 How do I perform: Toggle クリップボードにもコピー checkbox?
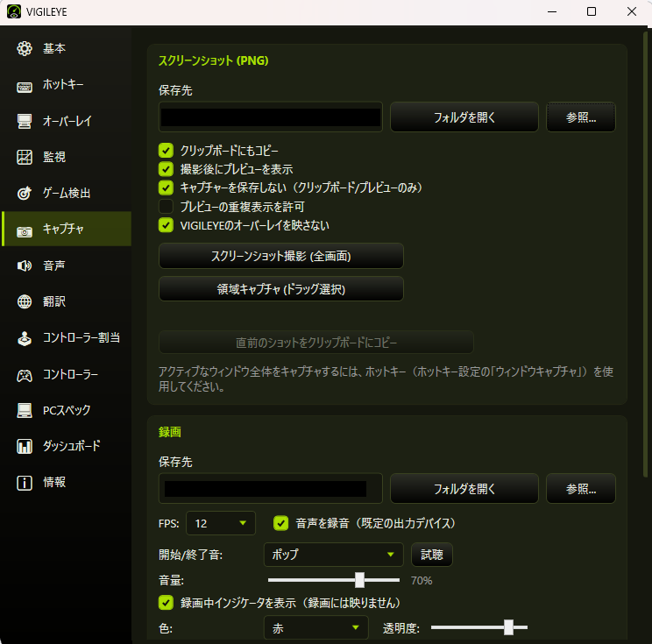point(166,151)
